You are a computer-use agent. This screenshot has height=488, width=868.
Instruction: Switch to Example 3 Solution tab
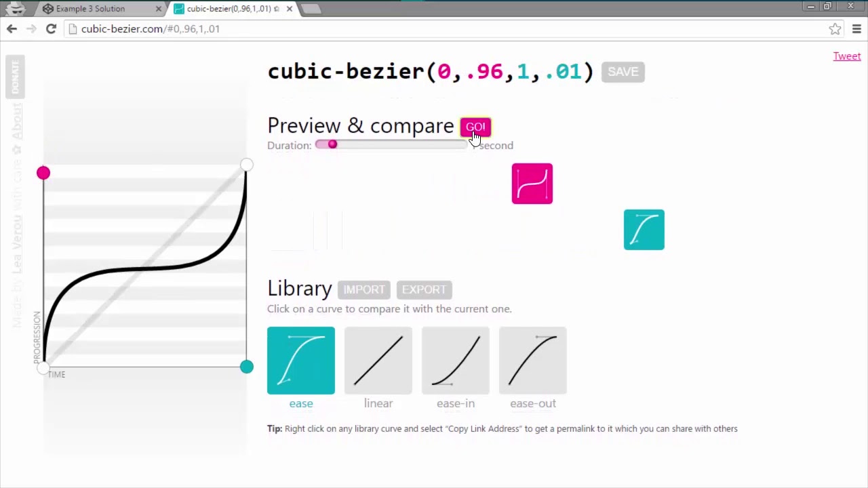102,9
